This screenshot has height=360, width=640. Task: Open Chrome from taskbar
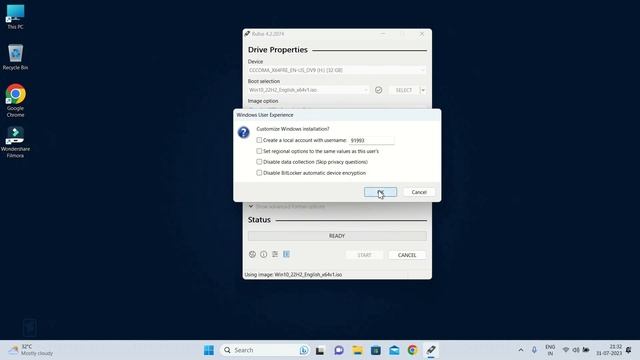412,350
